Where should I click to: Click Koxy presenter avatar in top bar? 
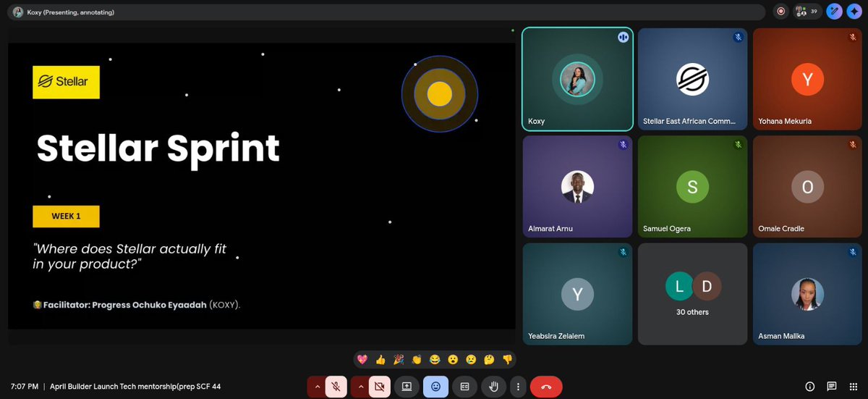(18, 12)
